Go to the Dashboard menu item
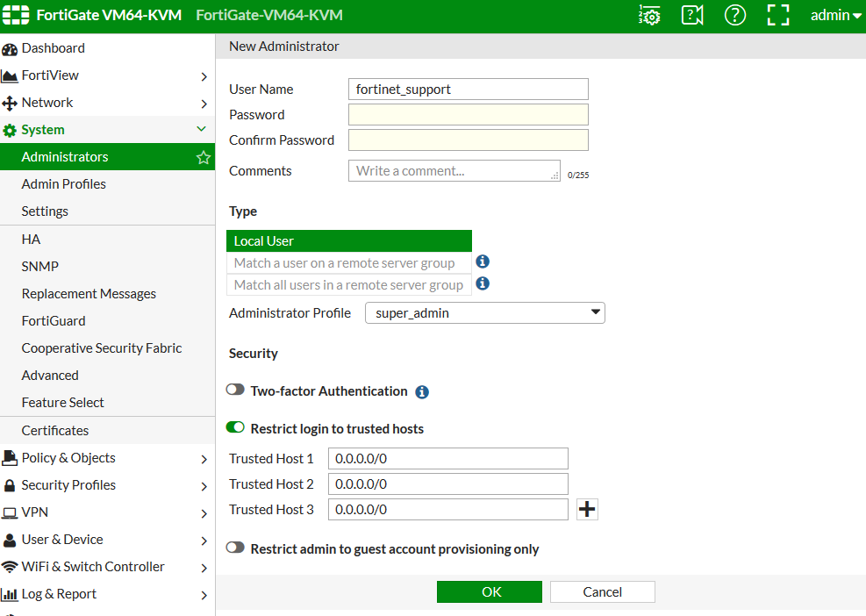This screenshot has height=616, width=866. tap(54, 48)
